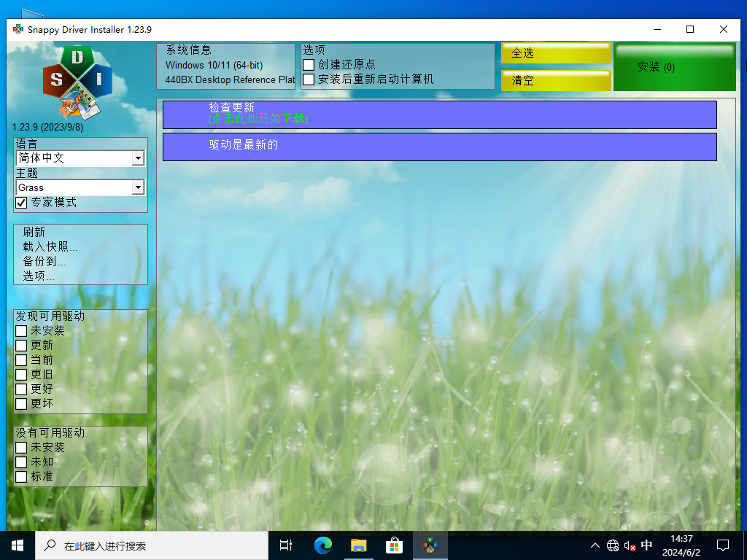Click the Snappy Driver Installer taskbar icon

[x=430, y=545]
